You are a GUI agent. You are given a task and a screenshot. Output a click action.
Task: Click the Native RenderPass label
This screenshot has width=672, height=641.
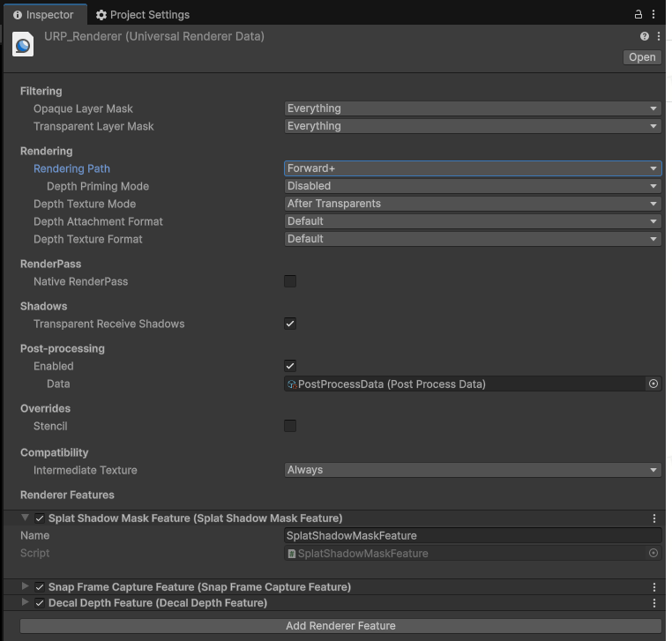click(x=80, y=281)
